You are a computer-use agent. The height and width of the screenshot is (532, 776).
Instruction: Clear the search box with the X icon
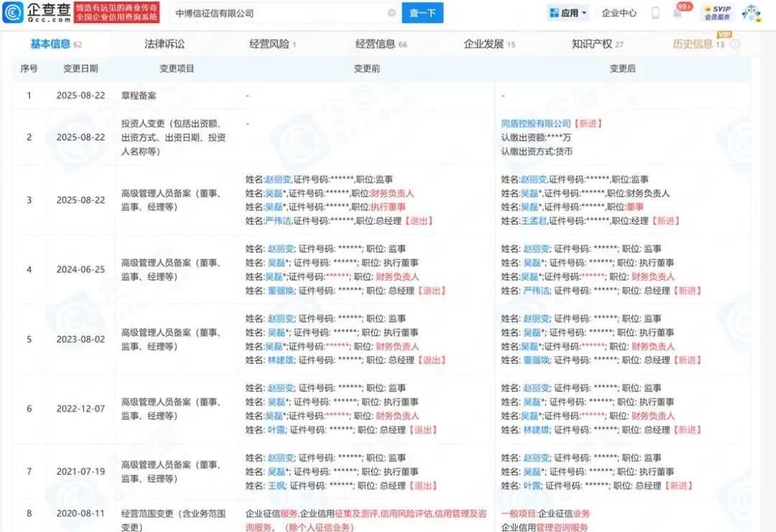pos(392,13)
